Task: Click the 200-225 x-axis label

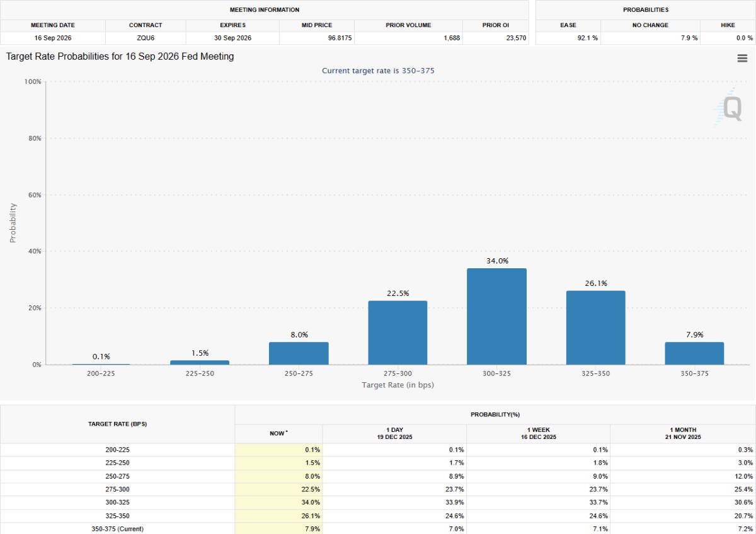Action: pos(101,373)
